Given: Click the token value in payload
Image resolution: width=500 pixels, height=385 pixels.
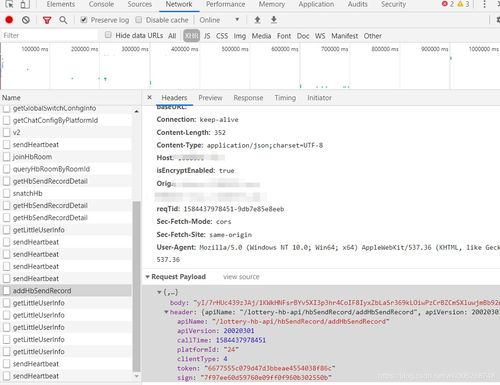Looking at the screenshot, I should pyautogui.click(x=269, y=368).
